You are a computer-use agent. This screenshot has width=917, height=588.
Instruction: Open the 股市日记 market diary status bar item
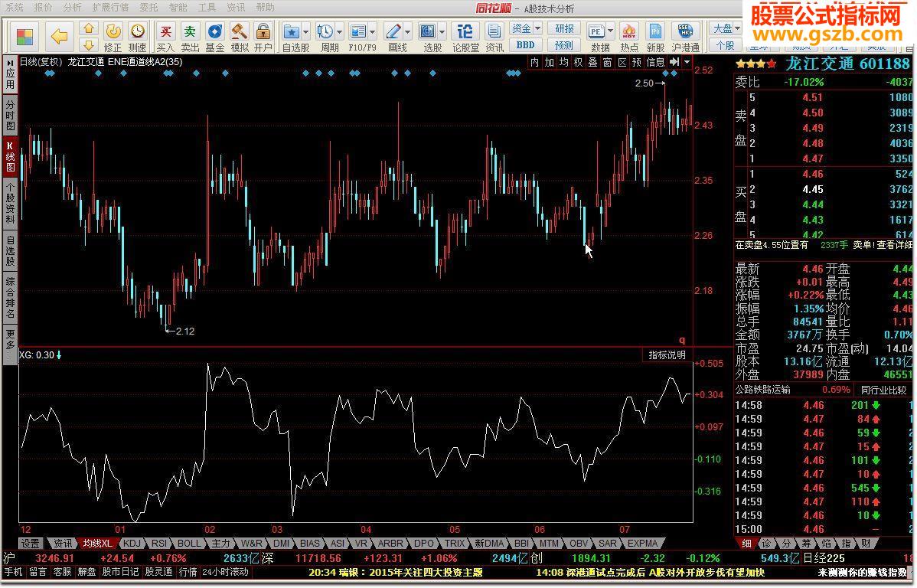click(120, 572)
